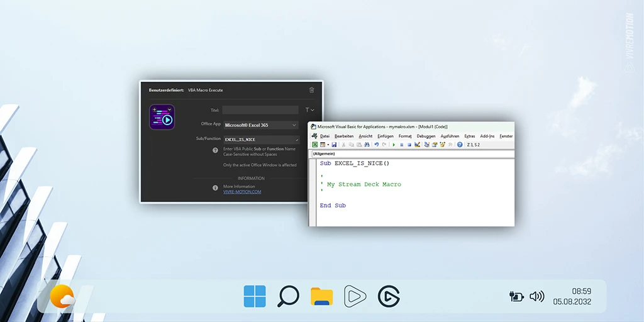Click the binoculars Find icon
Viewport: 644px width, 322px height.
(367, 145)
